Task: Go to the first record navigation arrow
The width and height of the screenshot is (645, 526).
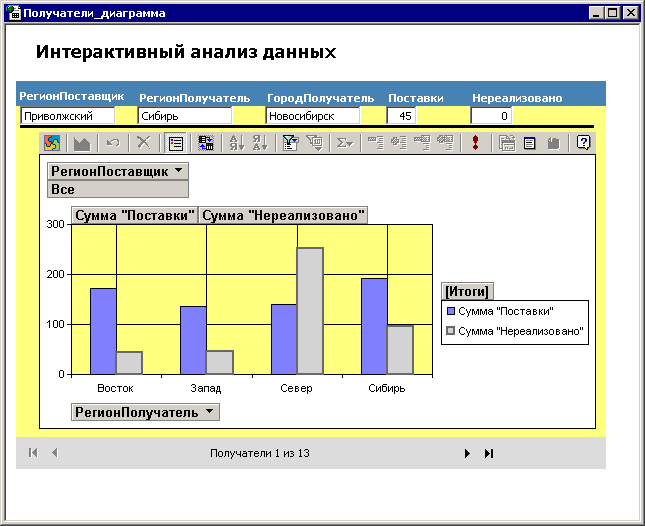Action: (33, 453)
